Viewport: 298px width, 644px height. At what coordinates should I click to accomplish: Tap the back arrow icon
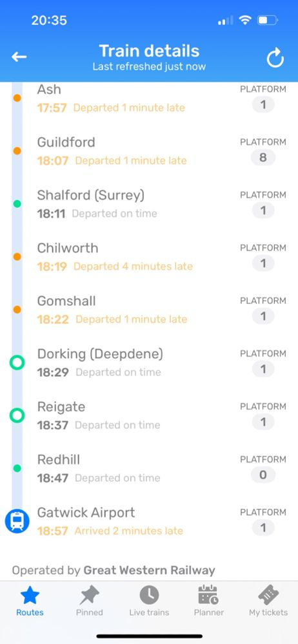tap(19, 57)
